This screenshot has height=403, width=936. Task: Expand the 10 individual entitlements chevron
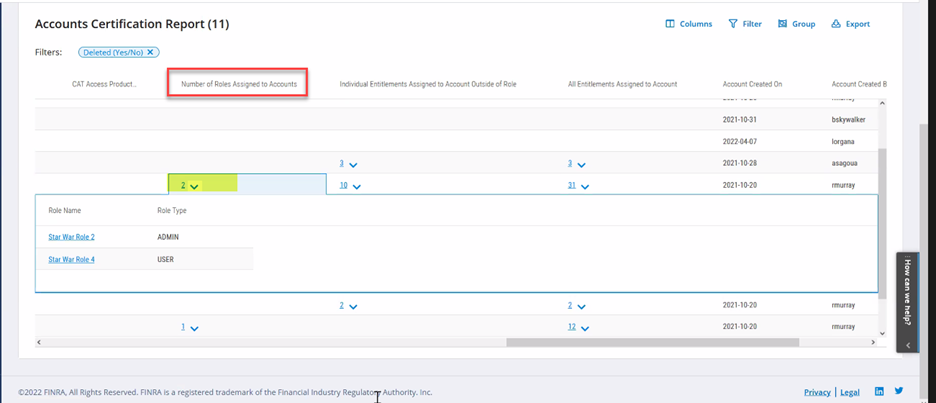click(x=356, y=186)
